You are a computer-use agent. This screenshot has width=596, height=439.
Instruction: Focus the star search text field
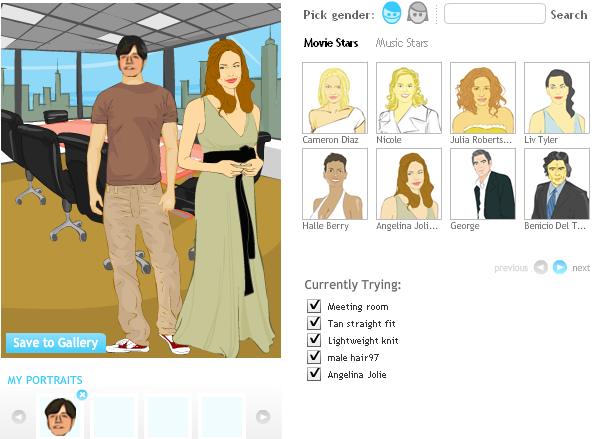point(495,14)
